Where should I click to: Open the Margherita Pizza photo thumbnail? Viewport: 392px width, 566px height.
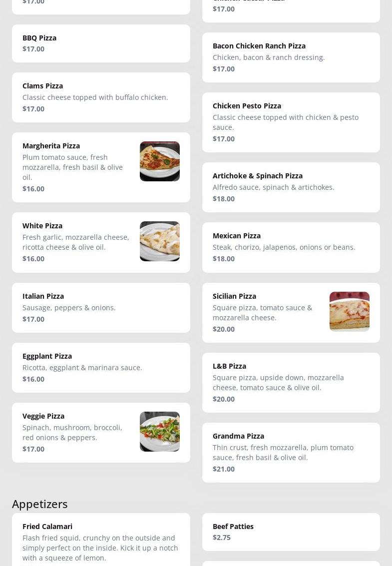point(159,161)
